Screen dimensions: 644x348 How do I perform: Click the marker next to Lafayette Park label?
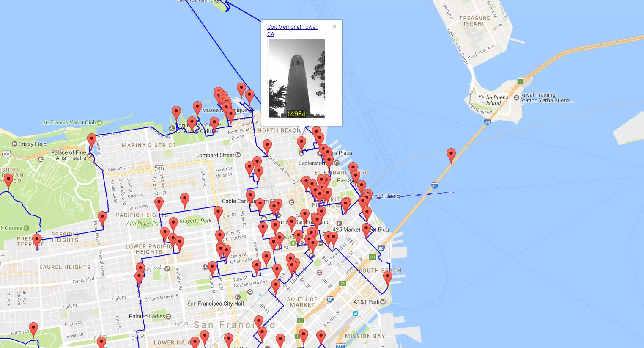tap(173, 225)
